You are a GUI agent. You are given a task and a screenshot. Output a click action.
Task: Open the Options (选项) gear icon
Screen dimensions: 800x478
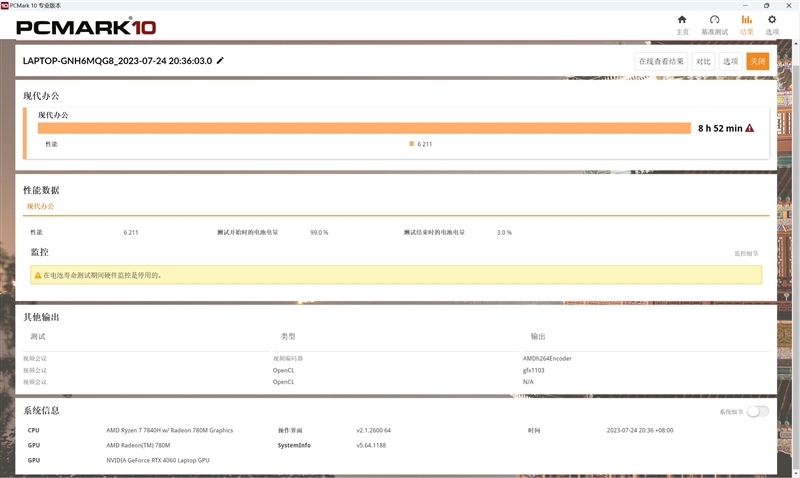(x=772, y=24)
